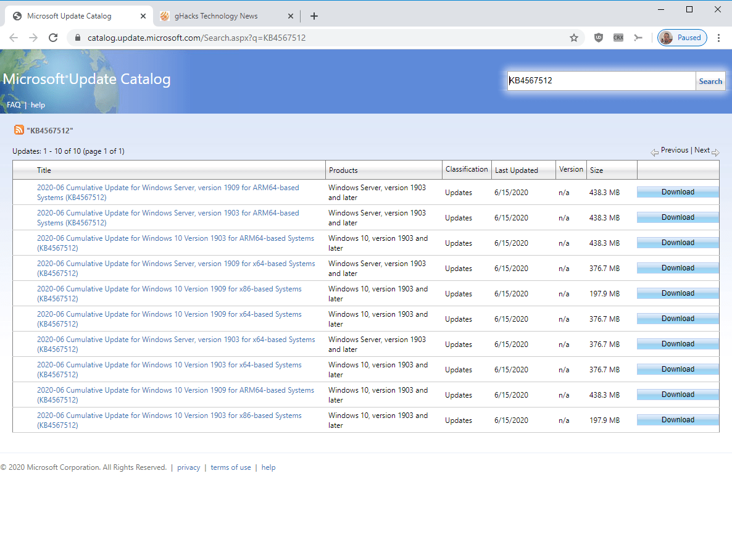Download Windows Server 1909 x64 update
This screenshot has height=560, width=732.
(x=678, y=267)
